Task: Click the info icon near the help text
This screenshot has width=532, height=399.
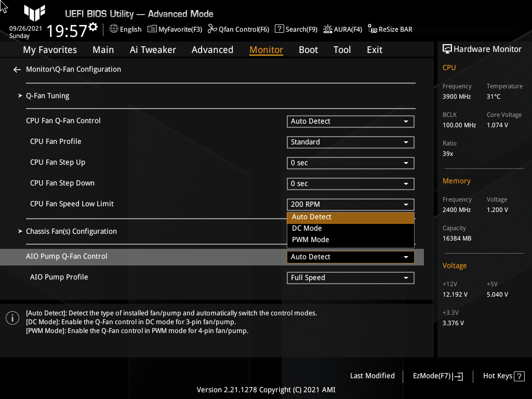Action: click(12, 317)
